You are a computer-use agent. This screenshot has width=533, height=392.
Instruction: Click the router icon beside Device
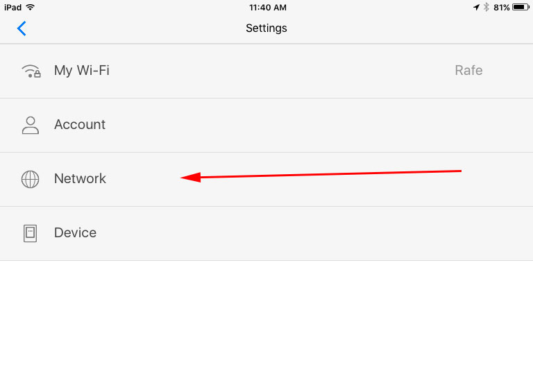pyautogui.click(x=30, y=233)
